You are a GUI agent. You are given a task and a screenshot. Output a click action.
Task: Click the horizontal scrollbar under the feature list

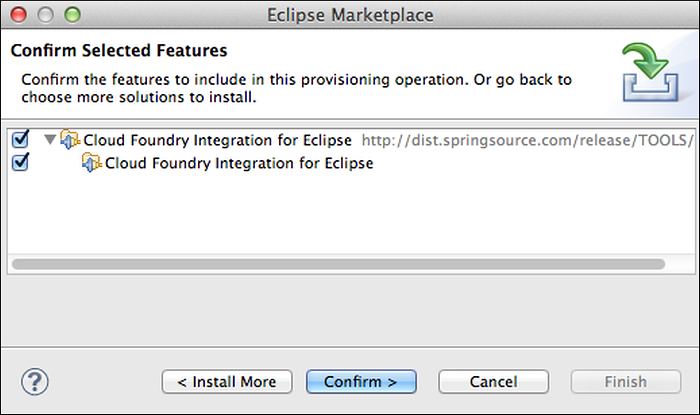pyautogui.click(x=338, y=264)
